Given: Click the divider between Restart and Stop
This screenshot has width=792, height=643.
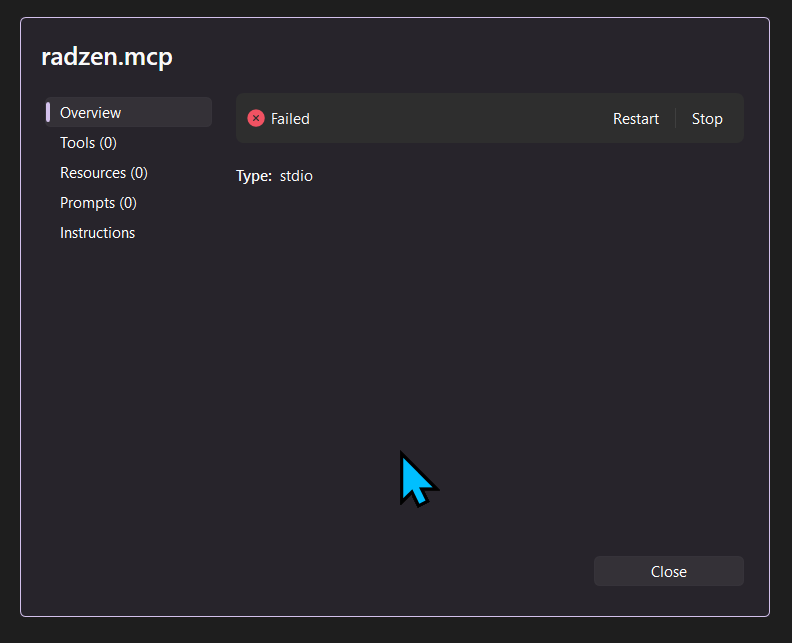Looking at the screenshot, I should [676, 118].
